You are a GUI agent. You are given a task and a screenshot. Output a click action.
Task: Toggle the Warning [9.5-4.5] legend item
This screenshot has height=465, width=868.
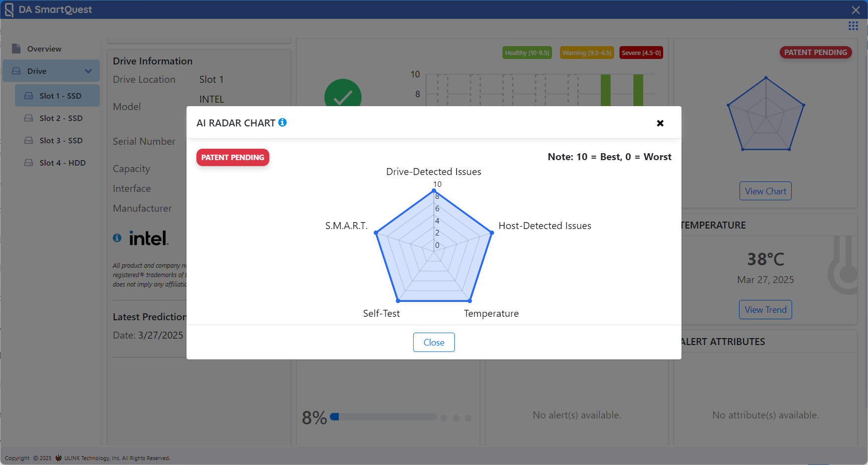point(586,53)
